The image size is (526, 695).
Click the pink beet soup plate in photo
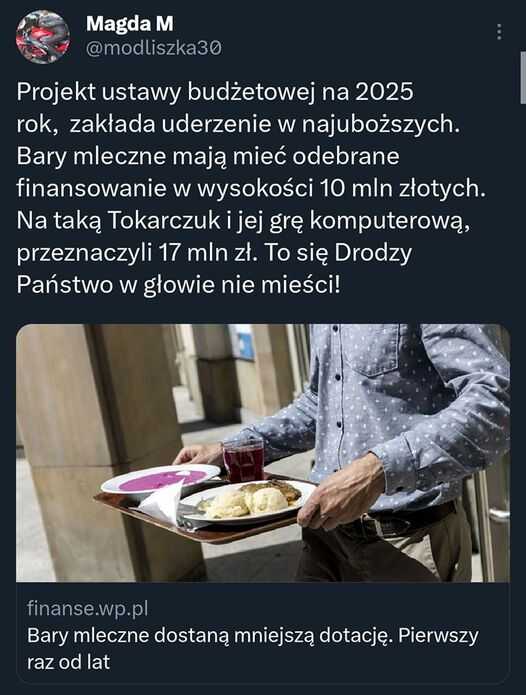(x=160, y=480)
